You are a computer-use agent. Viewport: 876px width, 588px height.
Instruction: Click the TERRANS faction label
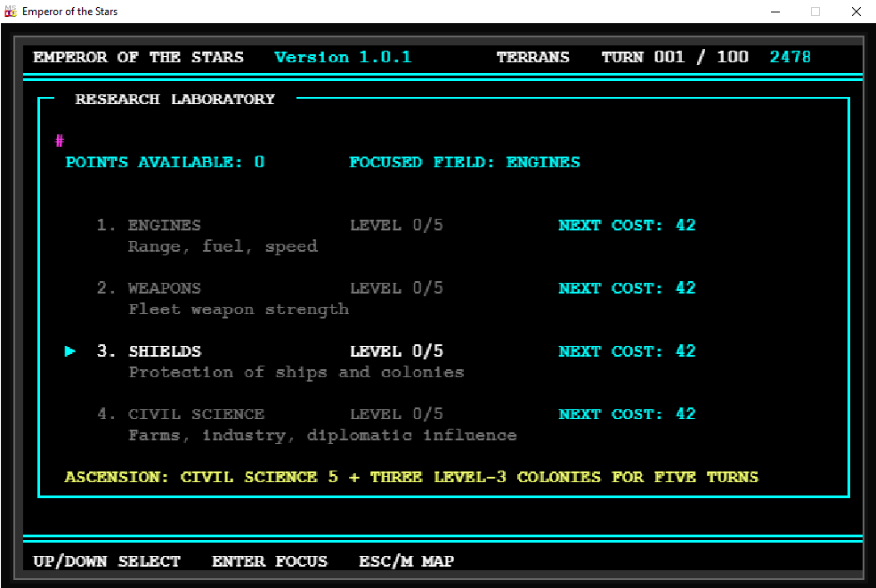pos(533,58)
